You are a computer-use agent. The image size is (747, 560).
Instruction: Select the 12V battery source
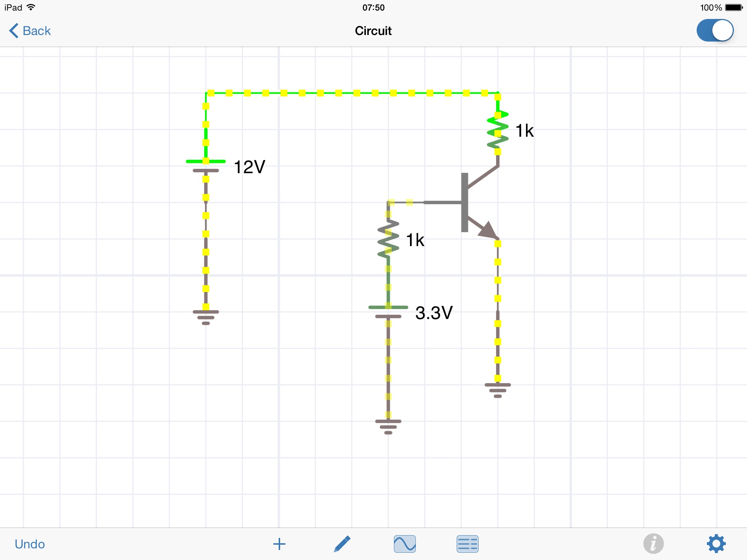point(206,166)
